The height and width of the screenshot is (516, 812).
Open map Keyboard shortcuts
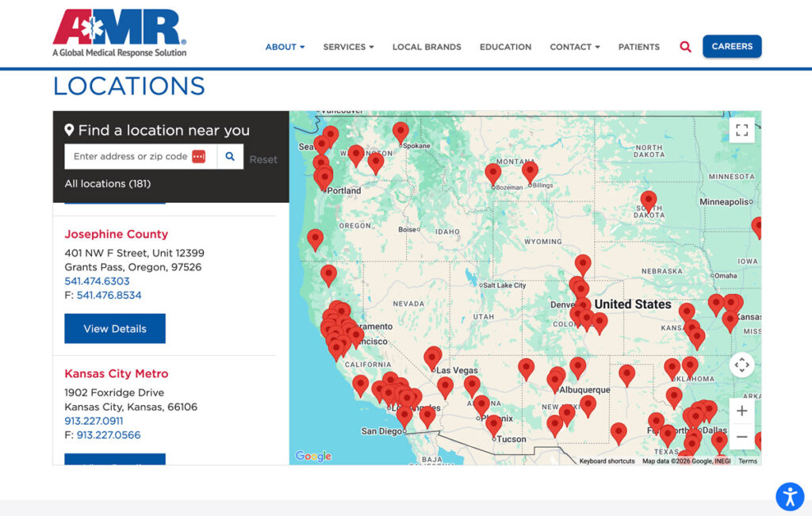[x=607, y=461]
